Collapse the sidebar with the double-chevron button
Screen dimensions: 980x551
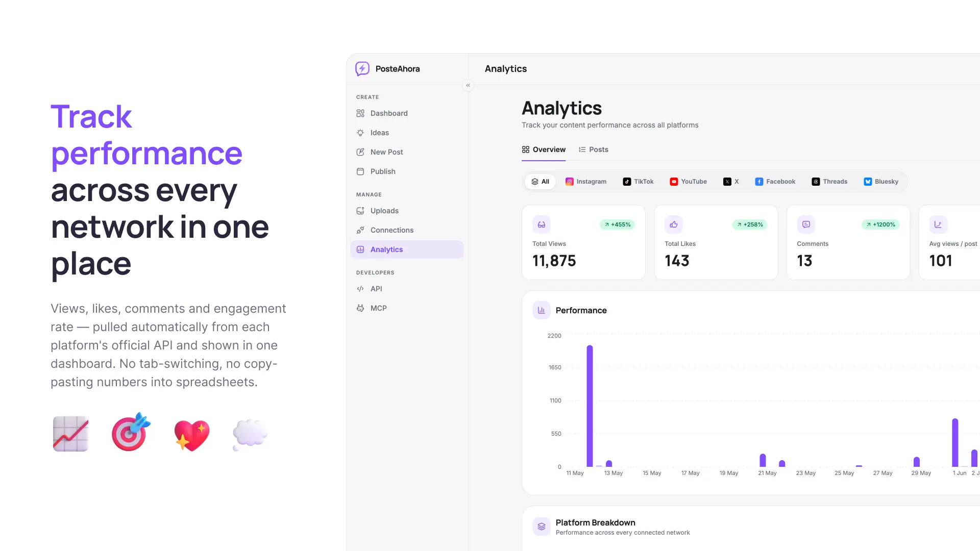pyautogui.click(x=468, y=85)
